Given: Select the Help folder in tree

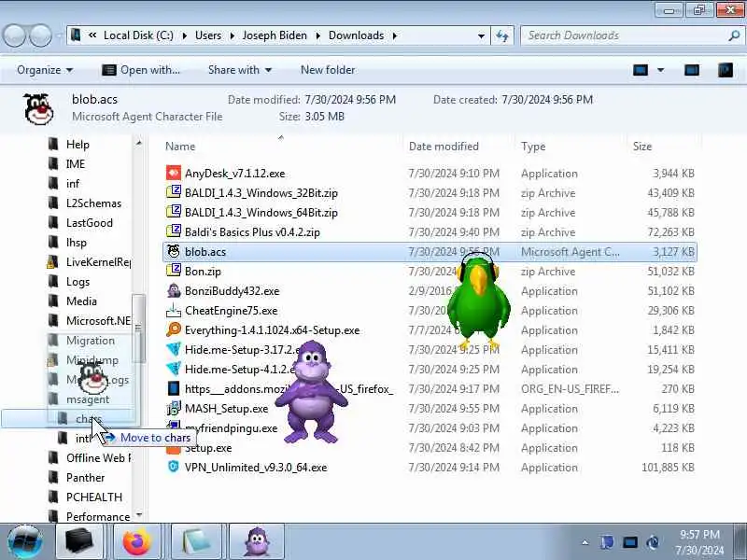Looking at the screenshot, I should tap(78, 145).
